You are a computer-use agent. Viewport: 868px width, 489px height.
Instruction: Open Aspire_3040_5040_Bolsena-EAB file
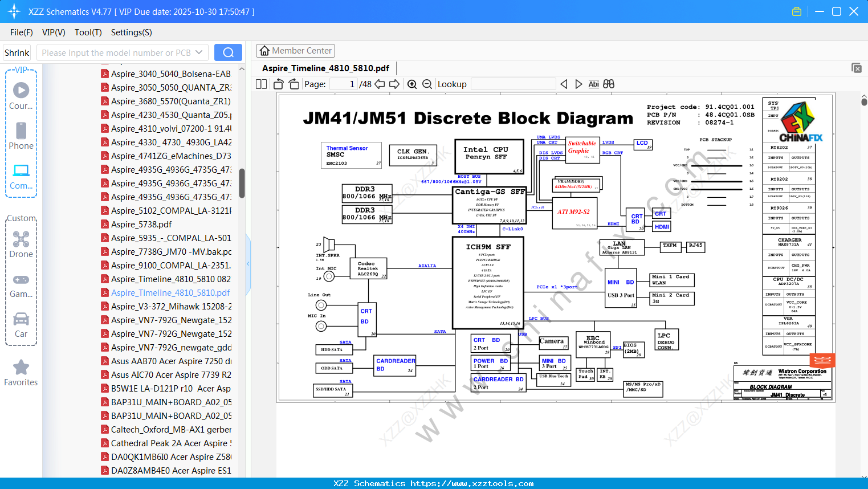pos(171,74)
